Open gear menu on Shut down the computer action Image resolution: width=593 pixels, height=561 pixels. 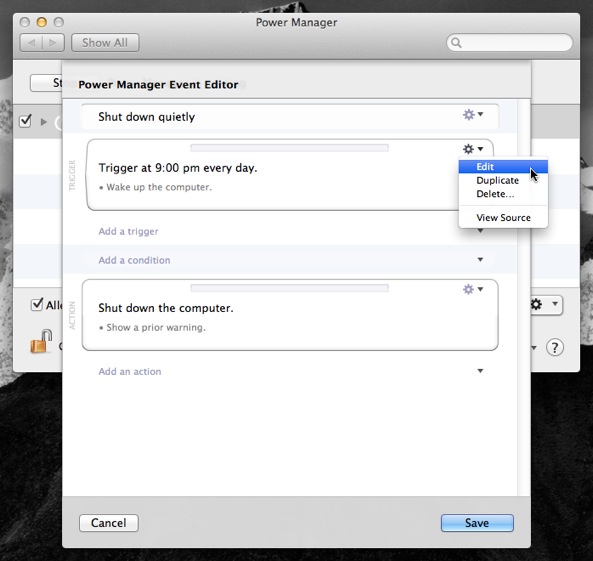(473, 289)
